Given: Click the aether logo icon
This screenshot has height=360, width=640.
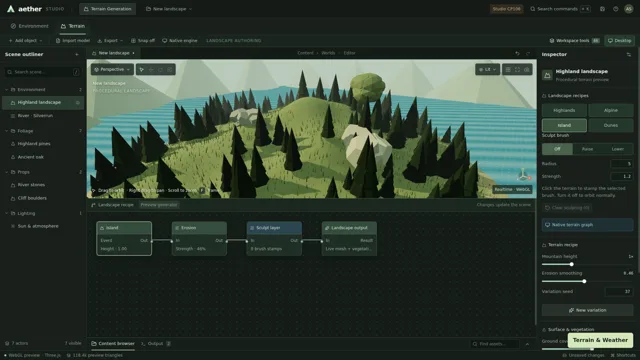Looking at the screenshot, I should (x=11, y=9).
